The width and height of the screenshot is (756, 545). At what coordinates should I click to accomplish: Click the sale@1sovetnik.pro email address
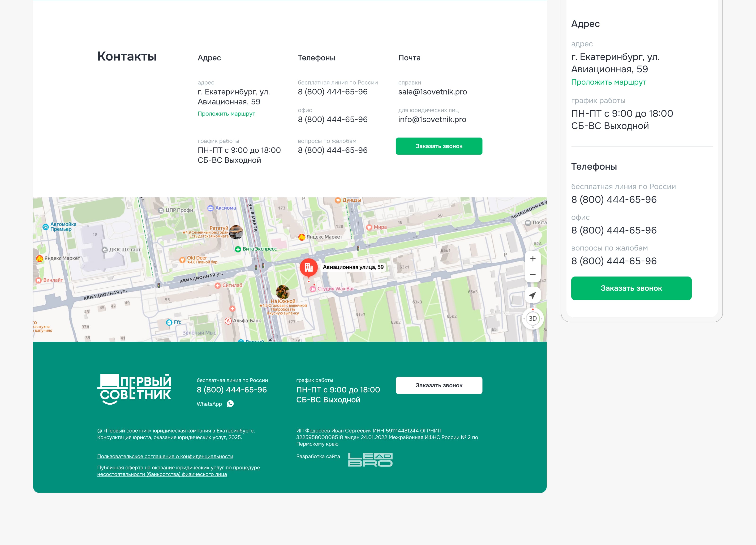tap(433, 92)
